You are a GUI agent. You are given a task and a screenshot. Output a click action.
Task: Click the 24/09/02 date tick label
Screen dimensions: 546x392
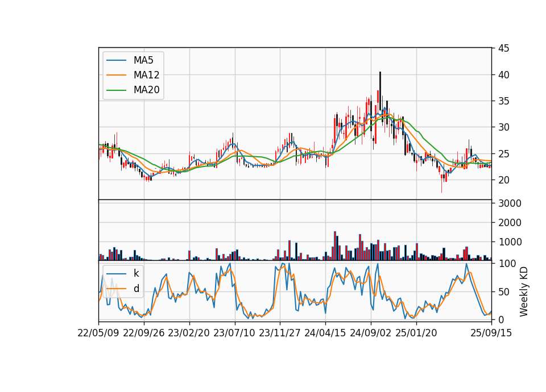point(370,333)
